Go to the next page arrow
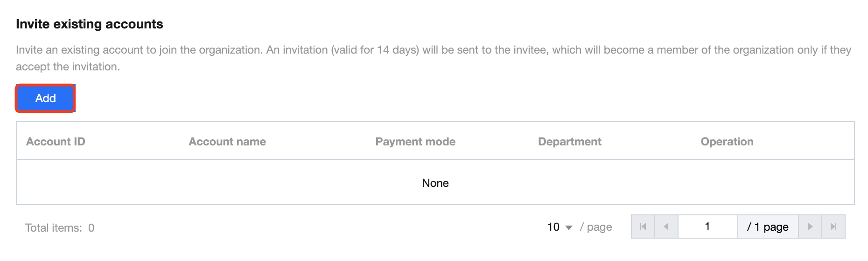Screen dimensions: 868x261 [x=810, y=227]
